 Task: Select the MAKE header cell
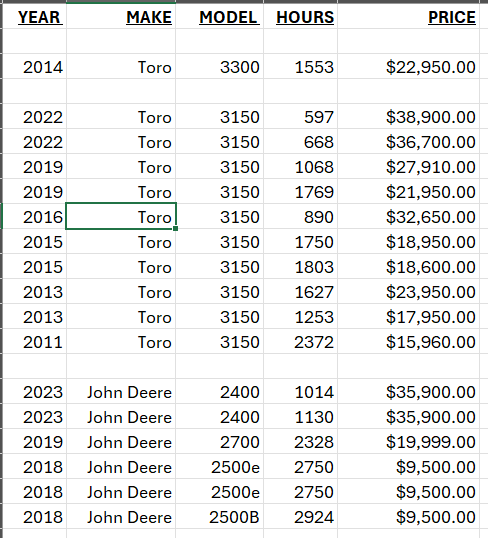121,16
